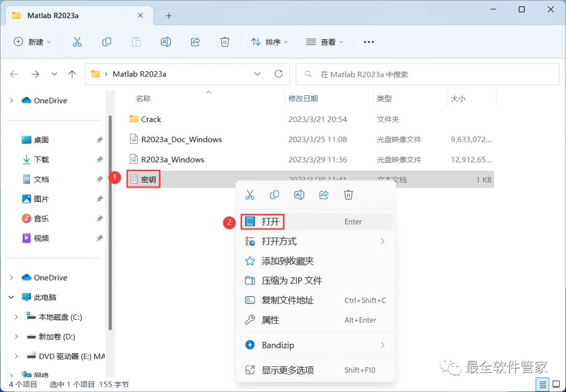Viewport: 566px width, 392px height.
Task: Unpin 桌面 using its pin icon
Action: click(100, 140)
